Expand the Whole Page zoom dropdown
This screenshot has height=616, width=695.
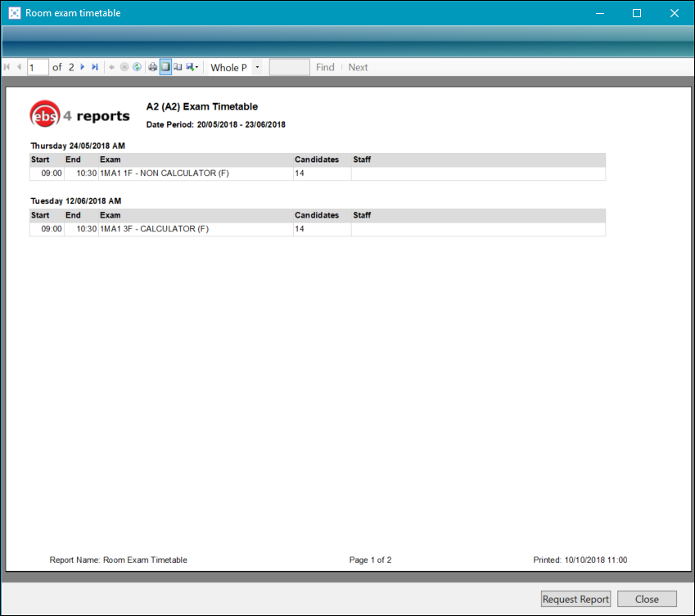point(257,67)
